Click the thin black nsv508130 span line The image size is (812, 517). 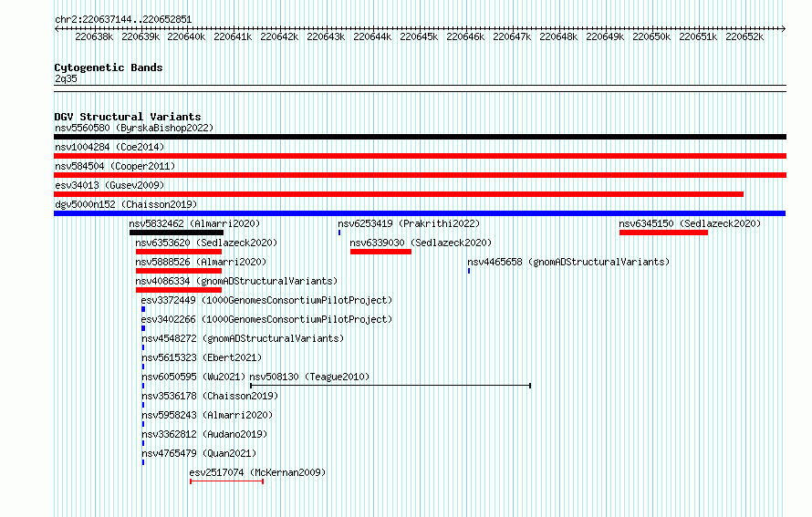point(390,386)
